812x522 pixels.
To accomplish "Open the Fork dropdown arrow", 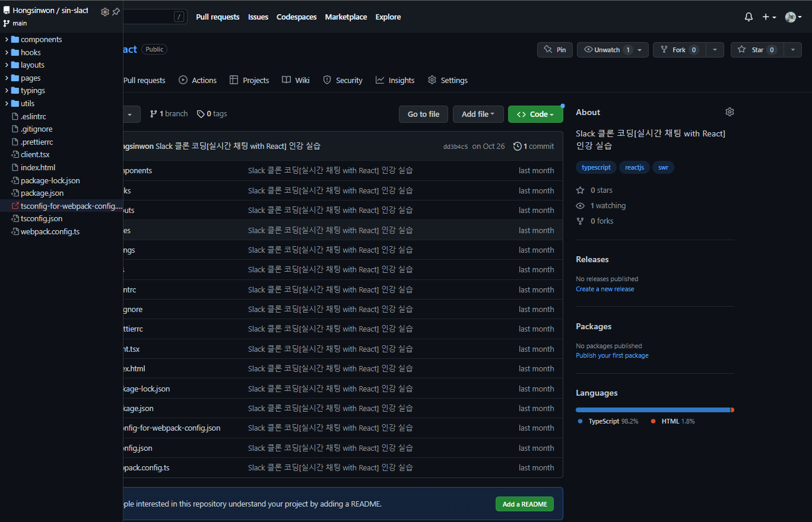I will [715, 50].
